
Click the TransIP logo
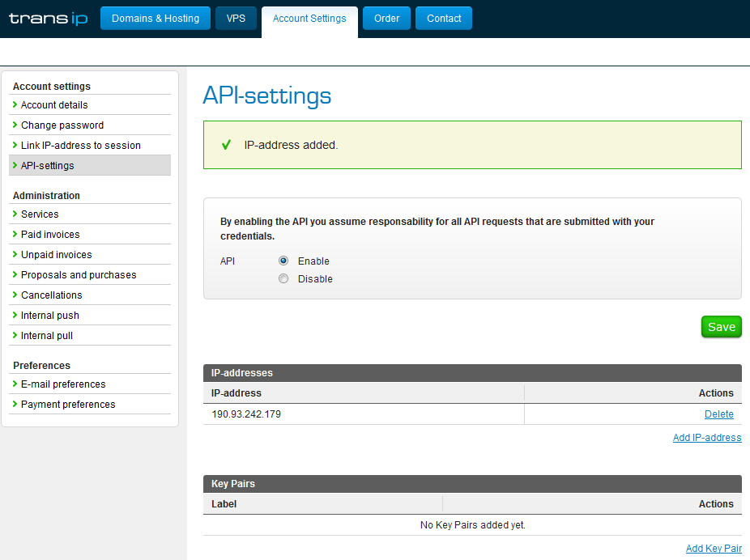pos(49,19)
